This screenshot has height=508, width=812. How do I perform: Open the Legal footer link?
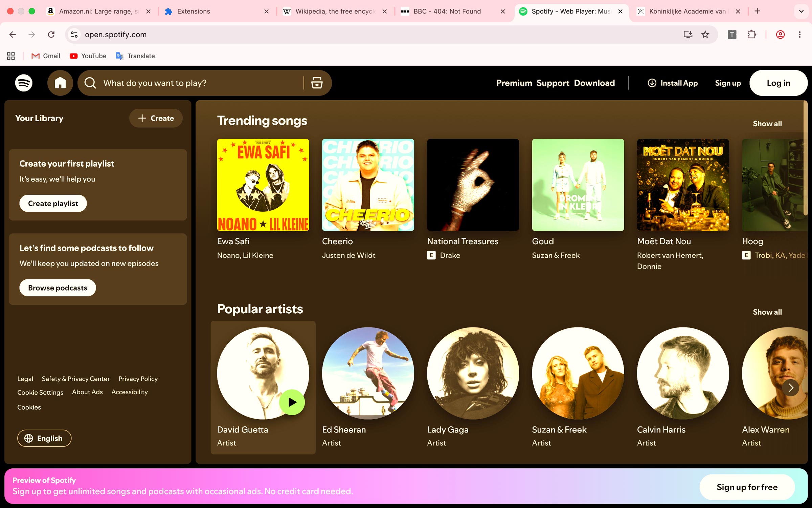coord(25,379)
